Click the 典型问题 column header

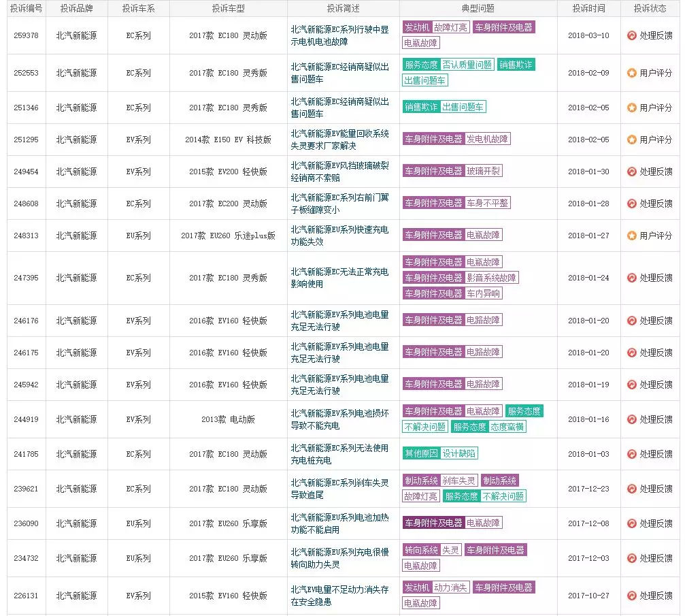(x=478, y=9)
